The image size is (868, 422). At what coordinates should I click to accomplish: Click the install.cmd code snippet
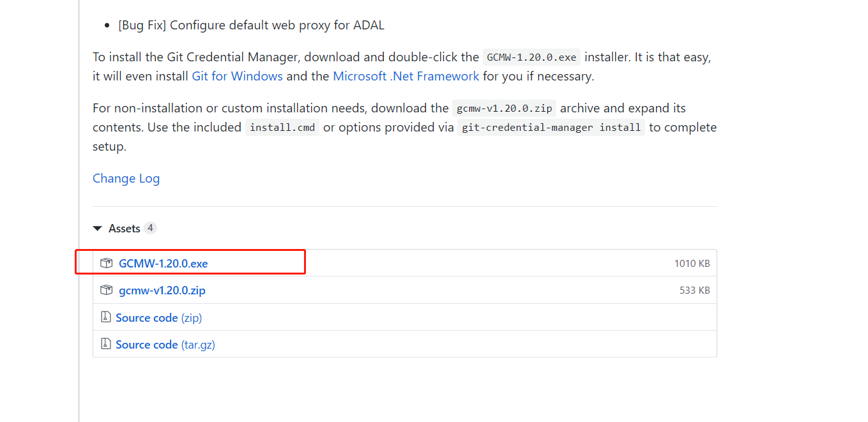click(282, 127)
